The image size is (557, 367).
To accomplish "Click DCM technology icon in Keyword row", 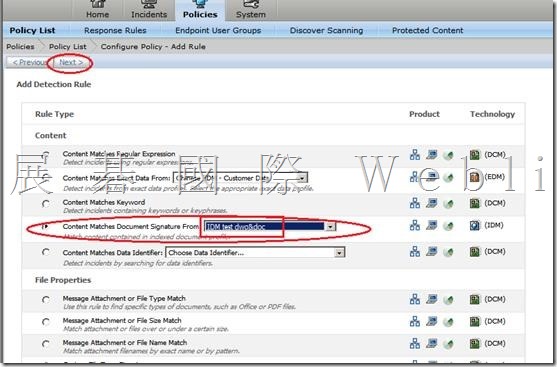I will [x=475, y=203].
